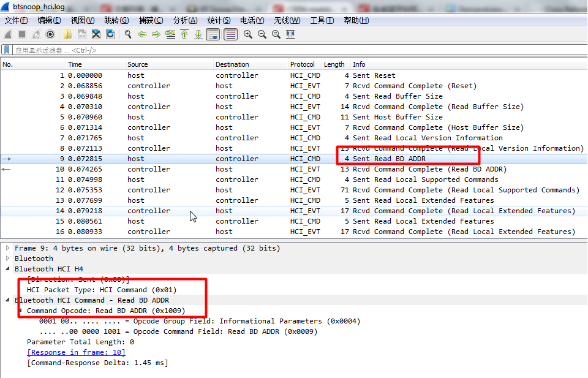The image size is (588, 378).
Task: Select packet 5 Sent Host Buffer Size
Action: (293, 117)
